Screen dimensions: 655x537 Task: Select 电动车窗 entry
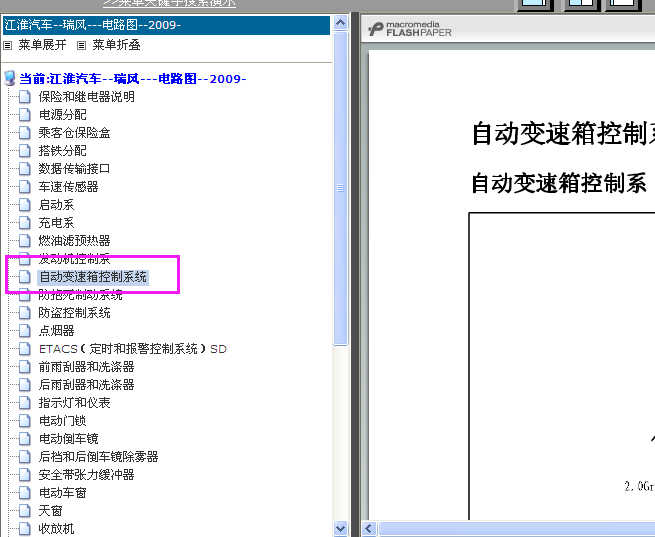tap(63, 493)
